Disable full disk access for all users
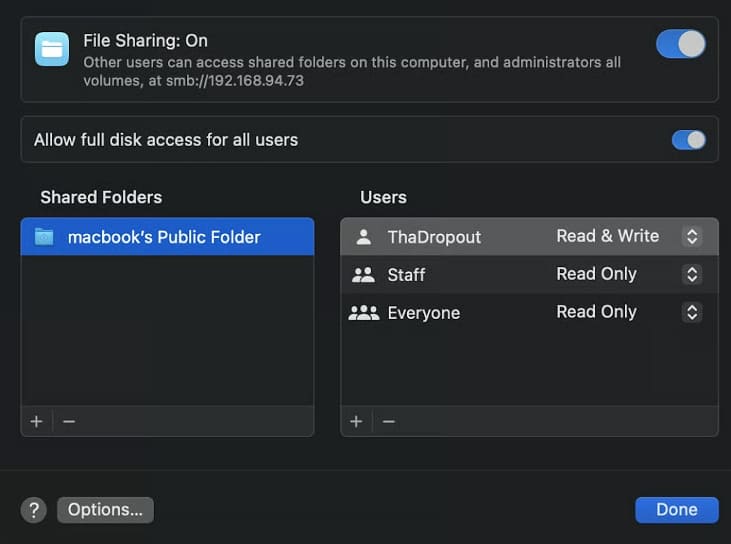 [689, 140]
